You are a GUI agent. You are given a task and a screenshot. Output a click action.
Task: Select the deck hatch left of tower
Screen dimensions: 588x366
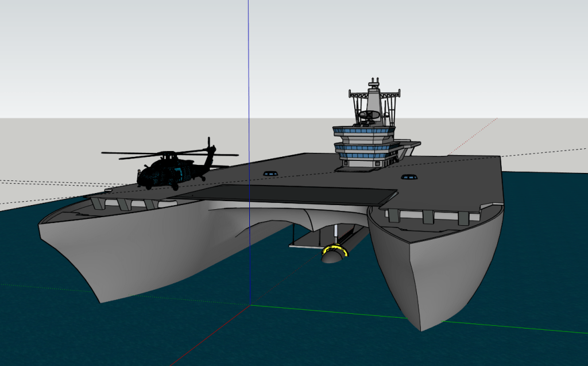(269, 173)
